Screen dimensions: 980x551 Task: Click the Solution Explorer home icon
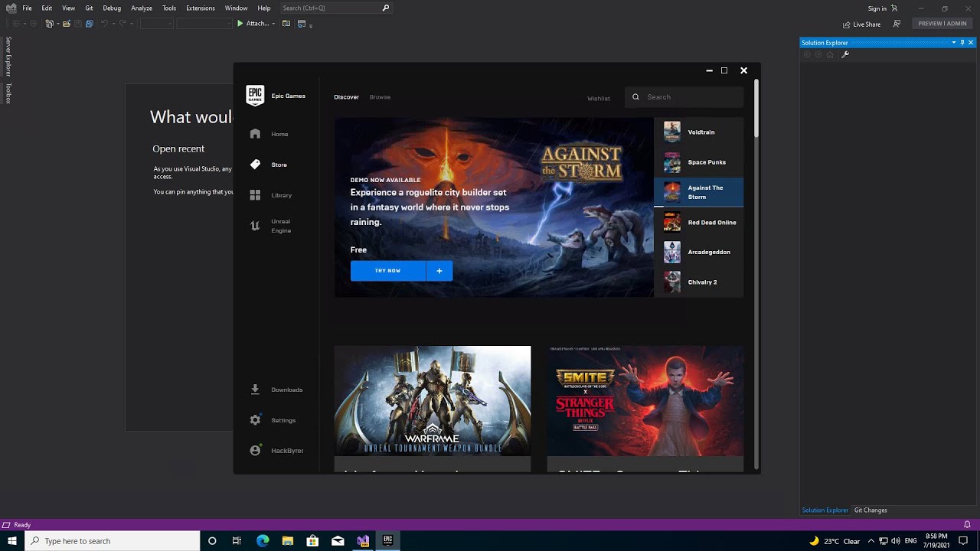(830, 54)
